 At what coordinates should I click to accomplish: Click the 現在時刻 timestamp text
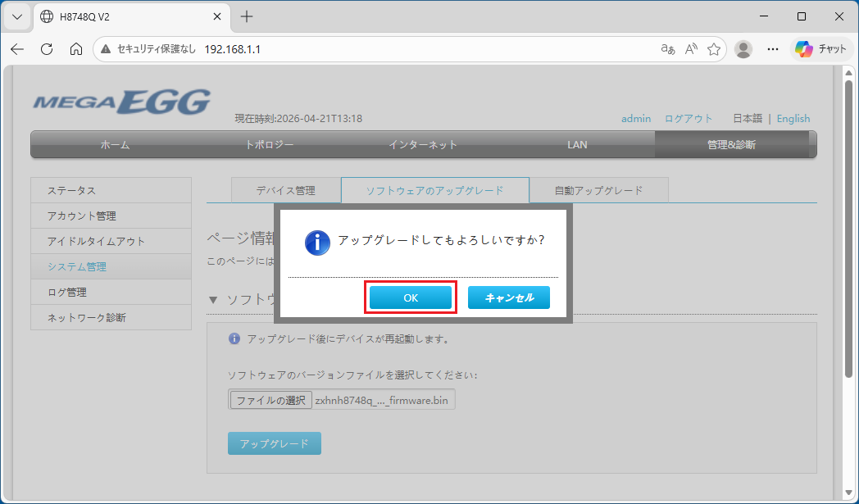(298, 118)
